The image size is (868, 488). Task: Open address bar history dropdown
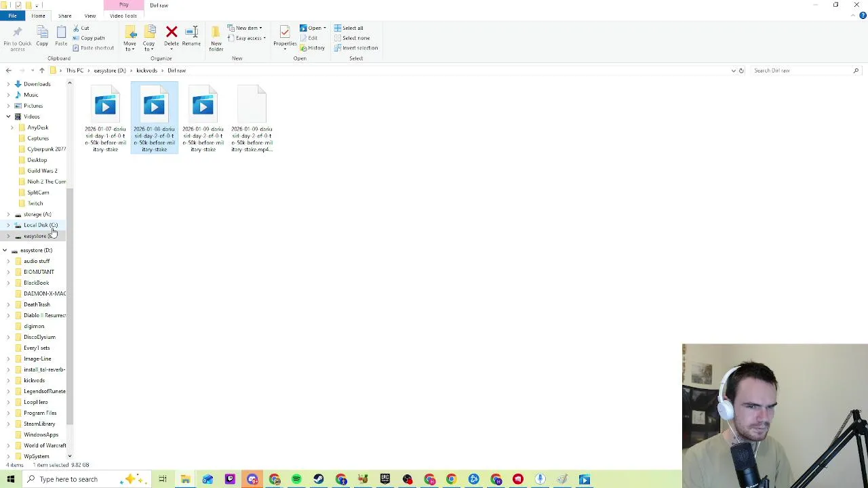click(x=733, y=70)
